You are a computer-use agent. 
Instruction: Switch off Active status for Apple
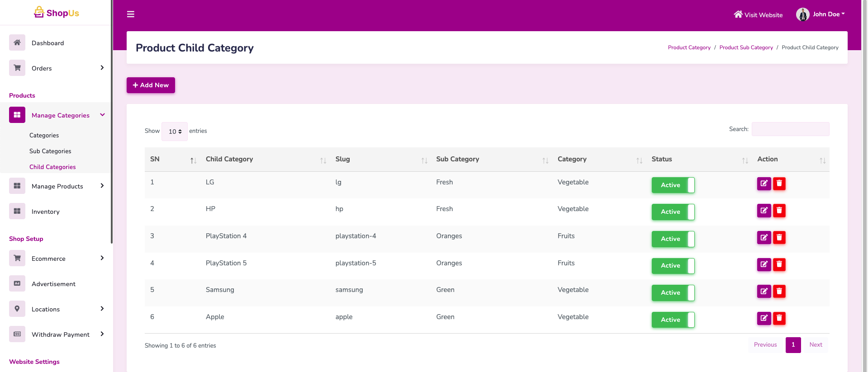(673, 320)
